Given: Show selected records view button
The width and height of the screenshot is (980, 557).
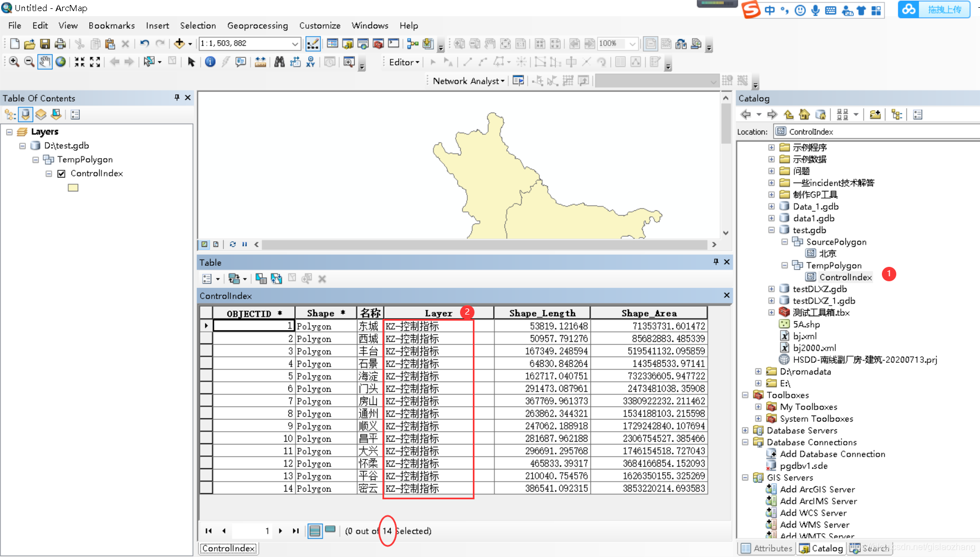Looking at the screenshot, I should 330,530.
